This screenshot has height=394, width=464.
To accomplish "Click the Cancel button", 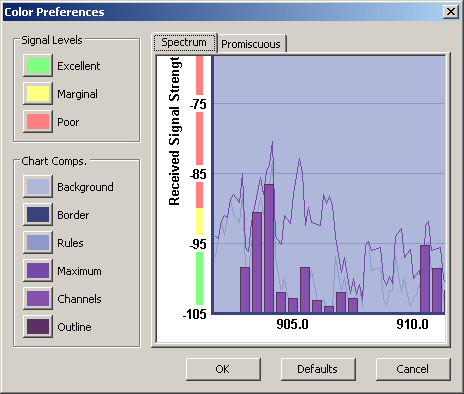I will tap(413, 369).
